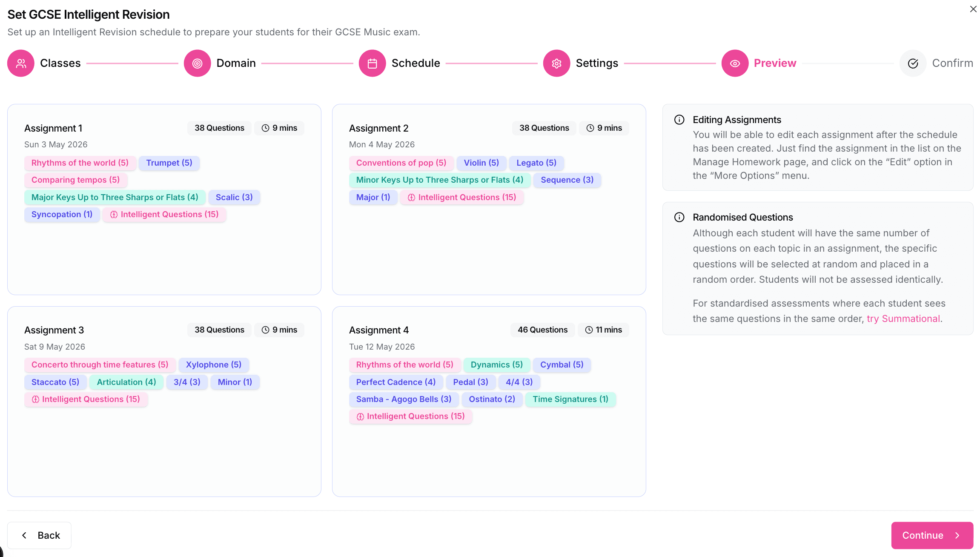Open the try Summational link
Image resolution: width=980 pixels, height=557 pixels.
coord(903,318)
